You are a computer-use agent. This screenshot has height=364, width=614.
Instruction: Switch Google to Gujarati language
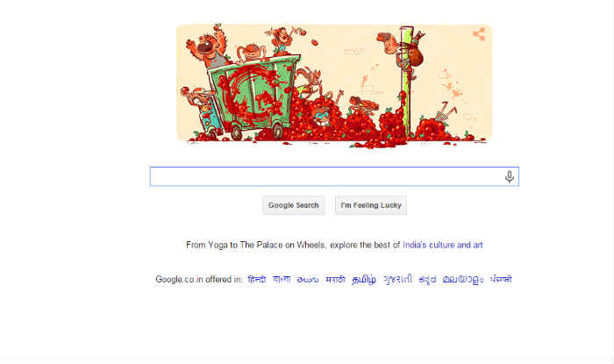pyautogui.click(x=397, y=280)
